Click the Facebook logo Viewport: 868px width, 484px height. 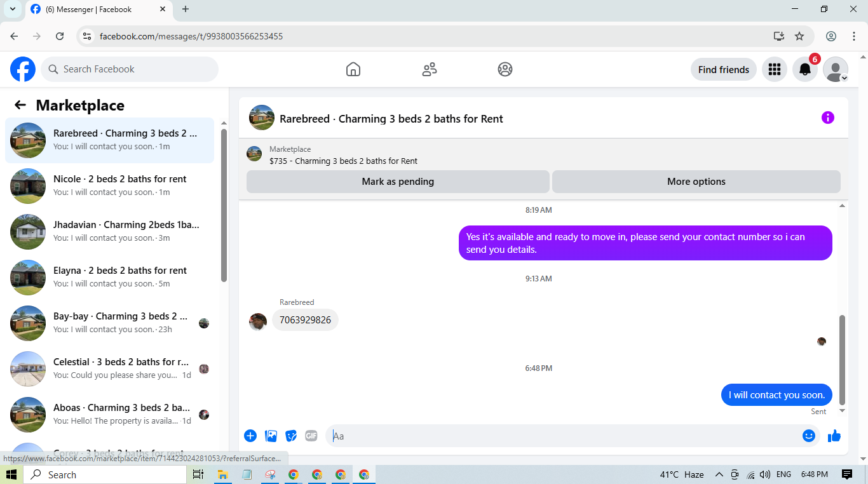(x=23, y=69)
